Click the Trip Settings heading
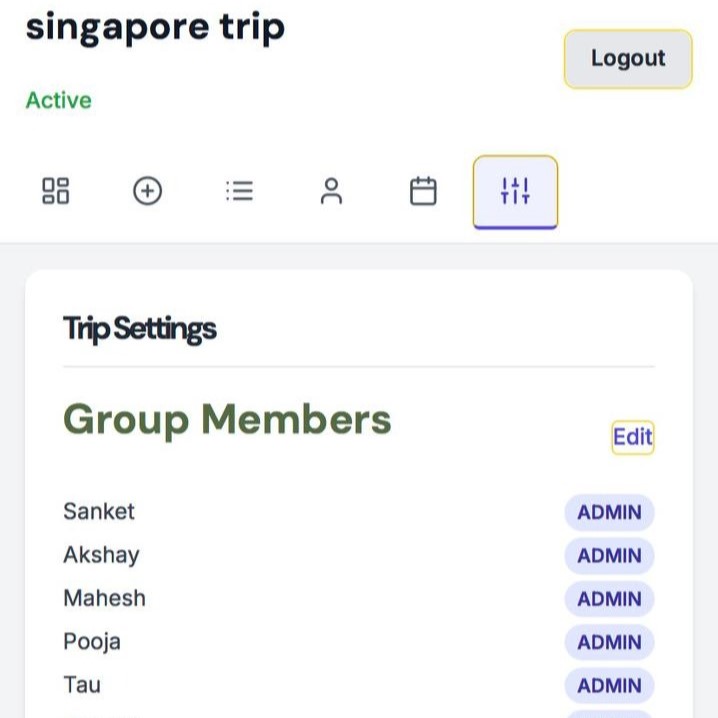This screenshot has height=718, width=718. coord(140,329)
